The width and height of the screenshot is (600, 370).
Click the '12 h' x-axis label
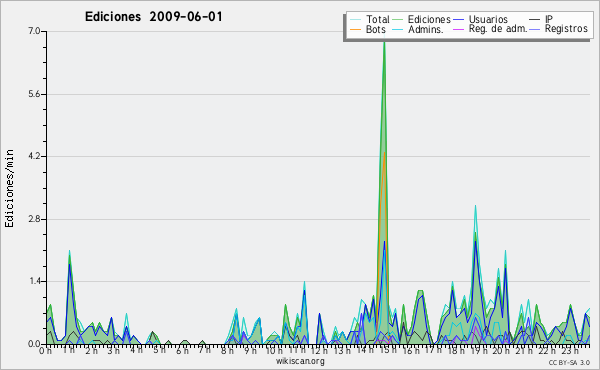(x=320, y=350)
